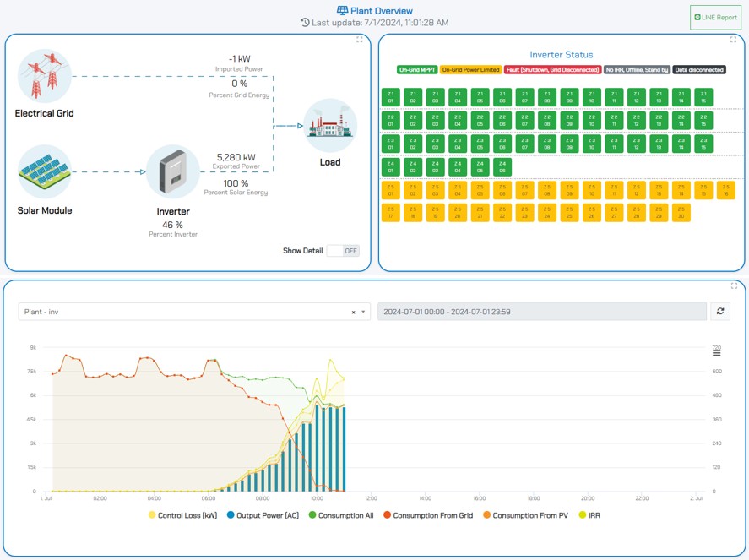Screen dimensions: 749x560
Task: Open the LINE Report
Action: click(x=714, y=17)
